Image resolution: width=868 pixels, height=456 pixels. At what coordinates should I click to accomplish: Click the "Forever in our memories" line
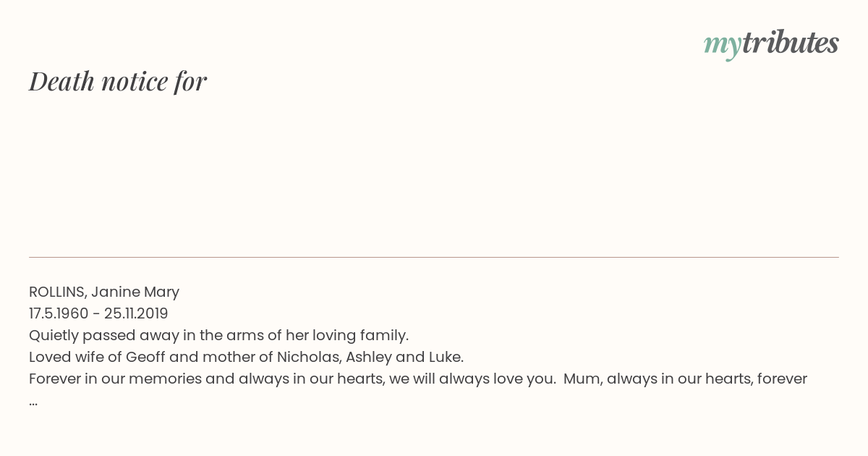418,379
